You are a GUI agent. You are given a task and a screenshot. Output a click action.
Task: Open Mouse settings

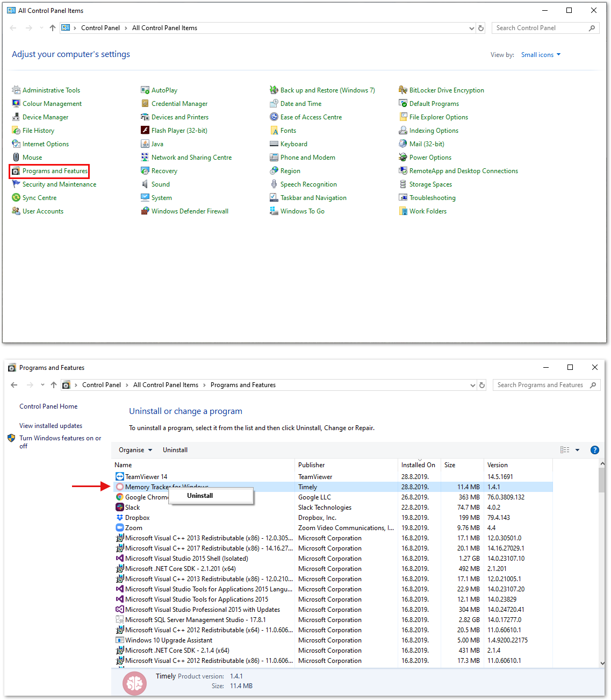[33, 157]
